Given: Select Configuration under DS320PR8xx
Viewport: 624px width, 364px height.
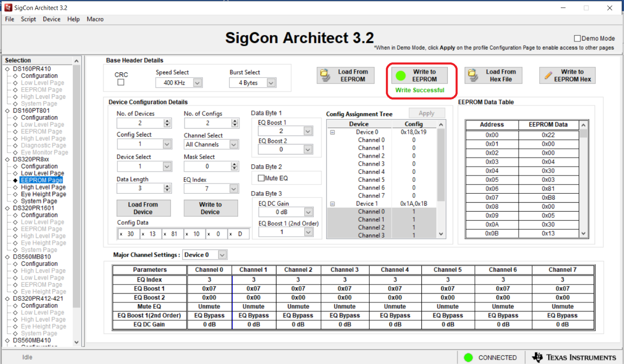Looking at the screenshot, I should (x=39, y=166).
